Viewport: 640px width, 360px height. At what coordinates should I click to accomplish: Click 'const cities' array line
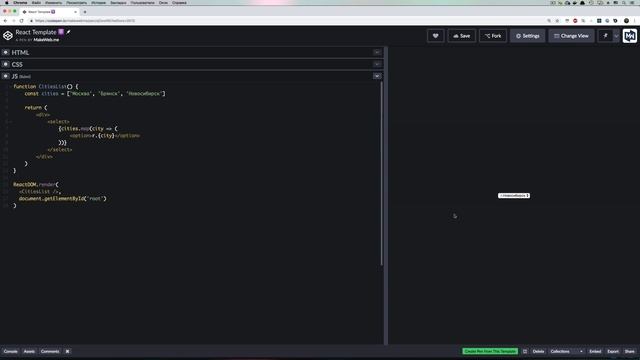click(x=95, y=93)
